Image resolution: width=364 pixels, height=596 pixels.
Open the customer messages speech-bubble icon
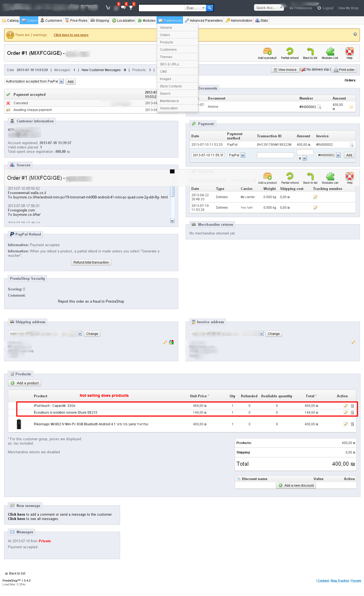[123, 7]
